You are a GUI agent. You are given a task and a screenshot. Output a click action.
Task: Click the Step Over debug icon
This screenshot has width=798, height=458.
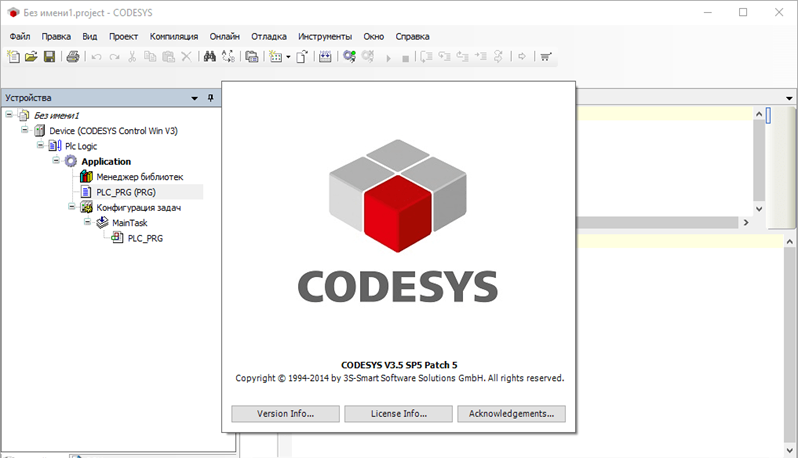click(x=426, y=56)
